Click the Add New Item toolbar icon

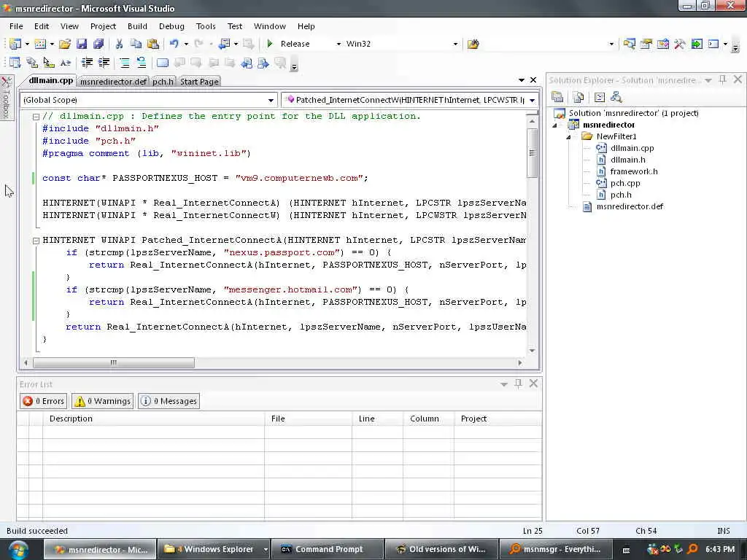[40, 44]
